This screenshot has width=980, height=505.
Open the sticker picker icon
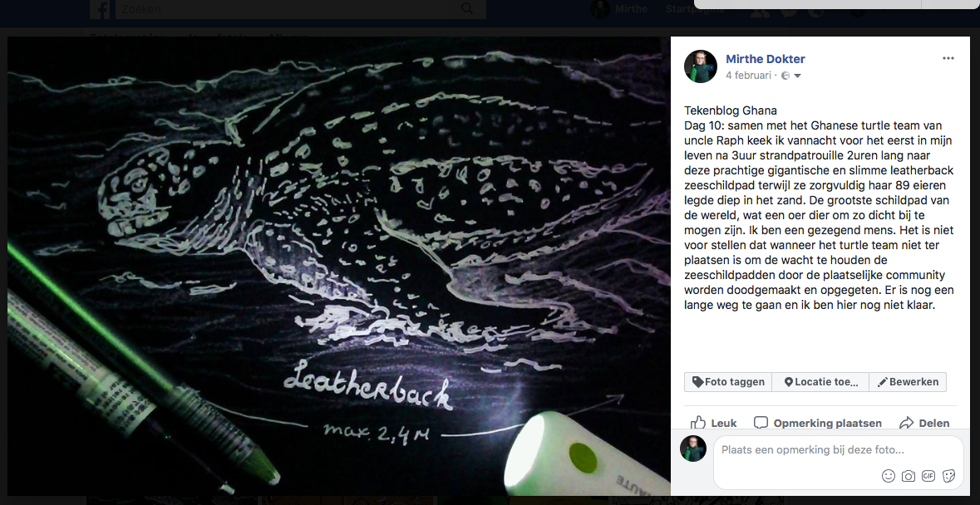(948, 476)
